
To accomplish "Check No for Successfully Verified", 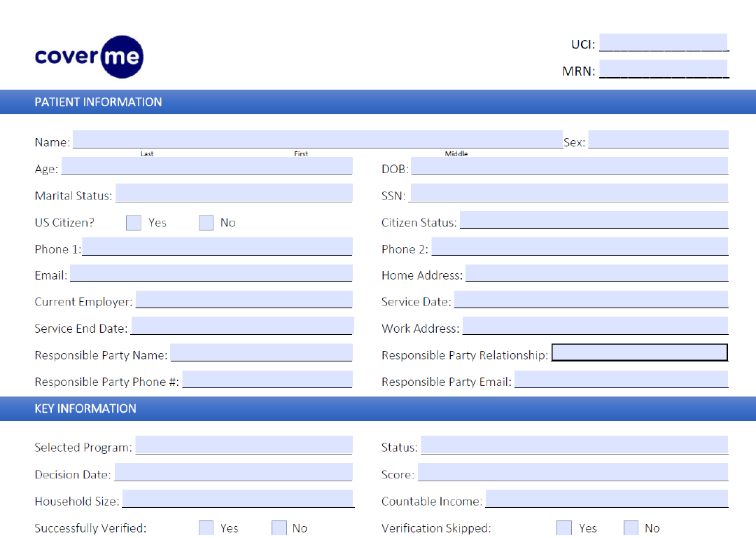I will point(279,527).
